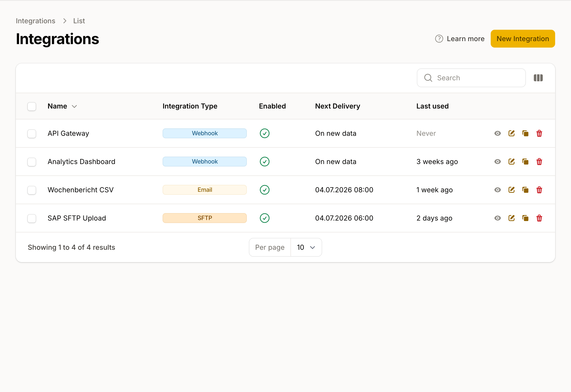Click the enabled checkmark for Wochenbericht CSV
The width and height of the screenshot is (571, 392).
tap(264, 190)
